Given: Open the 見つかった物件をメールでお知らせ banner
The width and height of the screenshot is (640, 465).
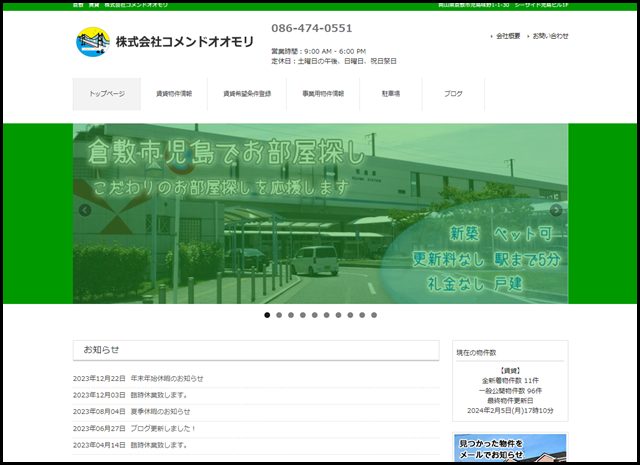Looking at the screenshot, I should pyautogui.click(x=510, y=448).
